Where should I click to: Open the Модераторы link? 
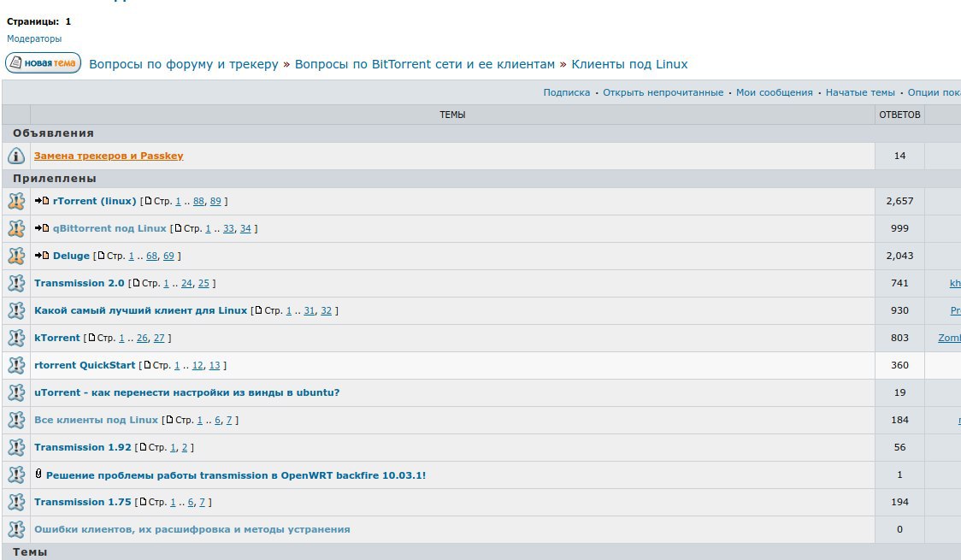pyautogui.click(x=34, y=38)
